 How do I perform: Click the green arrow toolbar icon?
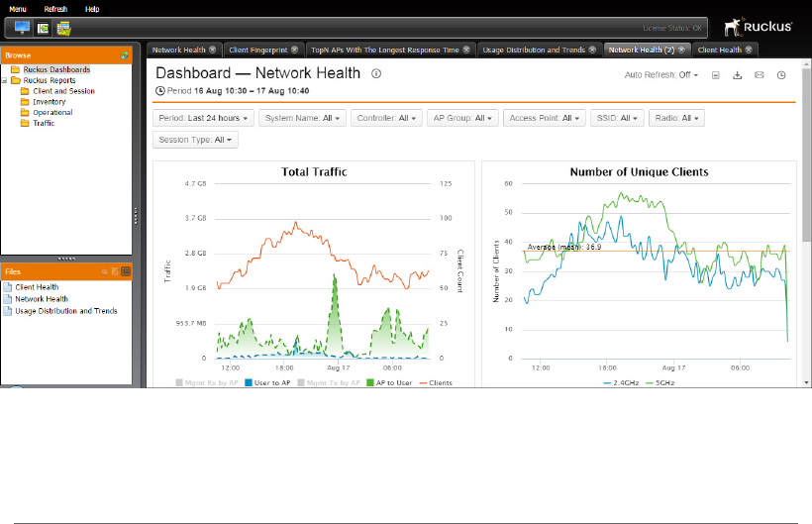click(43, 28)
